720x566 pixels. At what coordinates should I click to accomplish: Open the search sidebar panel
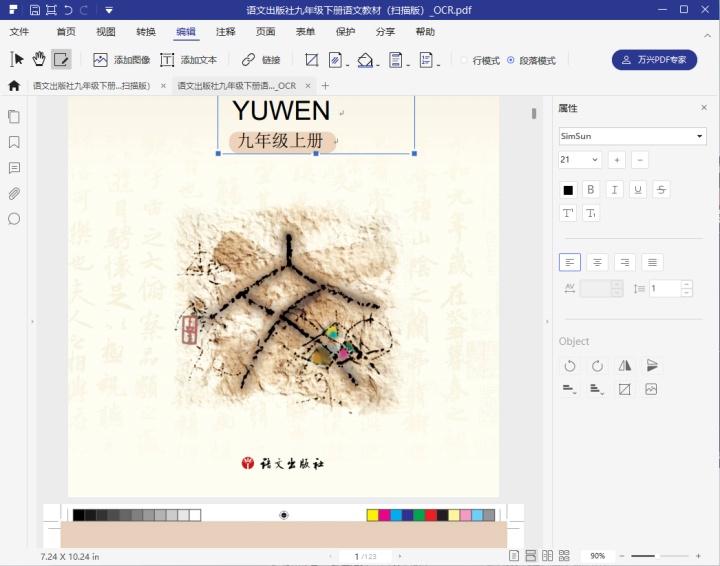[x=14, y=219]
